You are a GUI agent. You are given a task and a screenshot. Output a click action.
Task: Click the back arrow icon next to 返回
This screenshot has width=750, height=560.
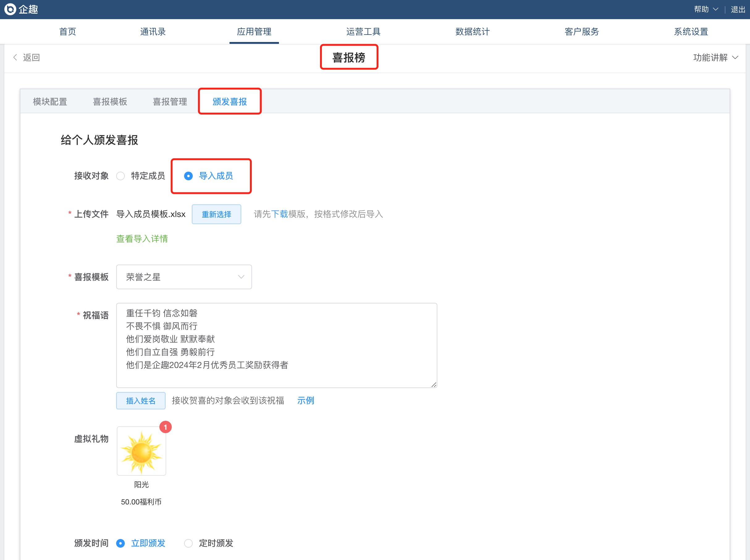(x=15, y=57)
